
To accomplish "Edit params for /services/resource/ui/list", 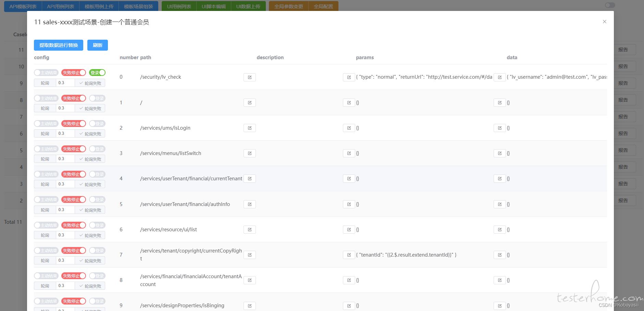I will [349, 230].
